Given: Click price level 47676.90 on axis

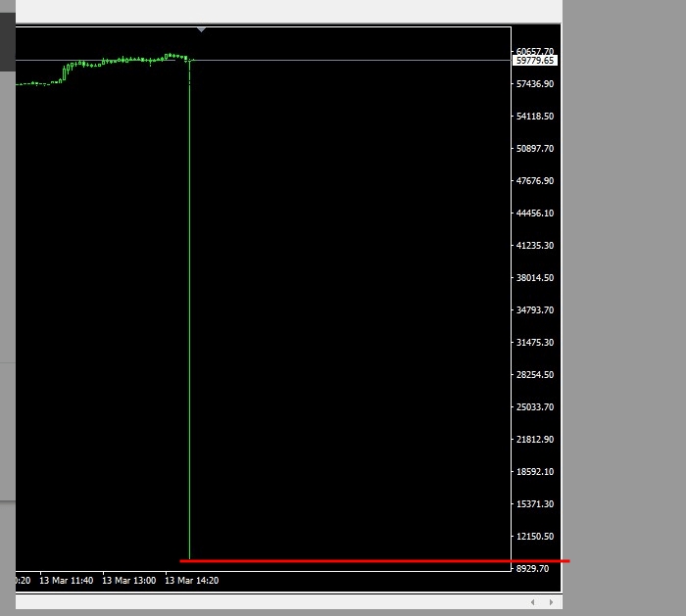Looking at the screenshot, I should coord(535,181).
